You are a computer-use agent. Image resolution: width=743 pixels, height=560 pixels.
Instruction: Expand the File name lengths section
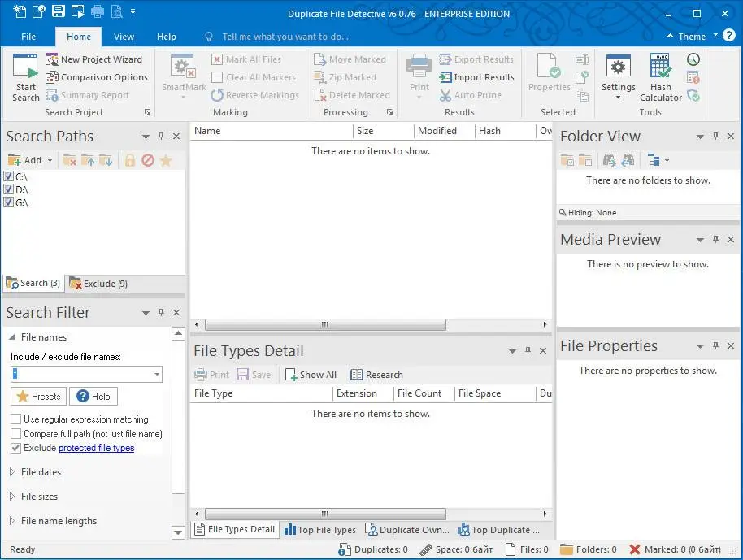[x=12, y=521]
